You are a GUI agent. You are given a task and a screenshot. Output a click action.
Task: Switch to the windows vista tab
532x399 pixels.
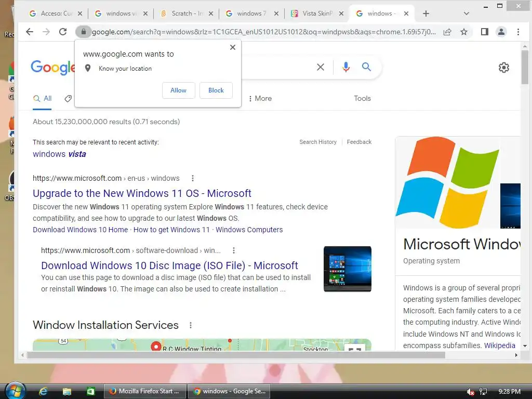tap(121, 14)
